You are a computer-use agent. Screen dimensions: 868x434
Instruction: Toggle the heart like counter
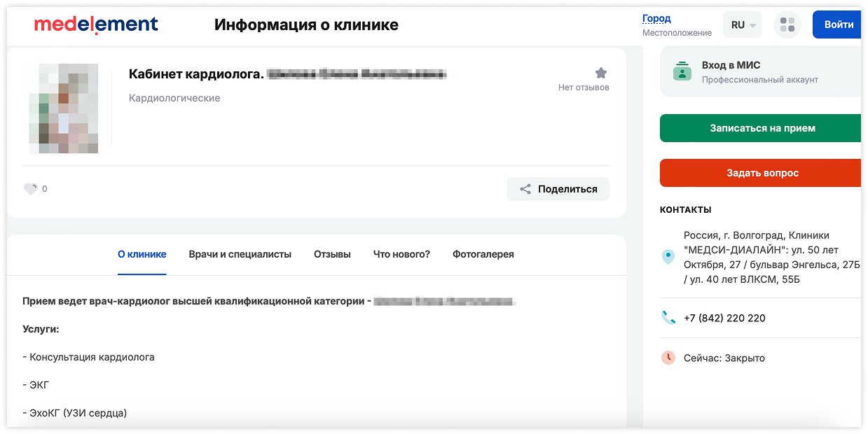[30, 188]
